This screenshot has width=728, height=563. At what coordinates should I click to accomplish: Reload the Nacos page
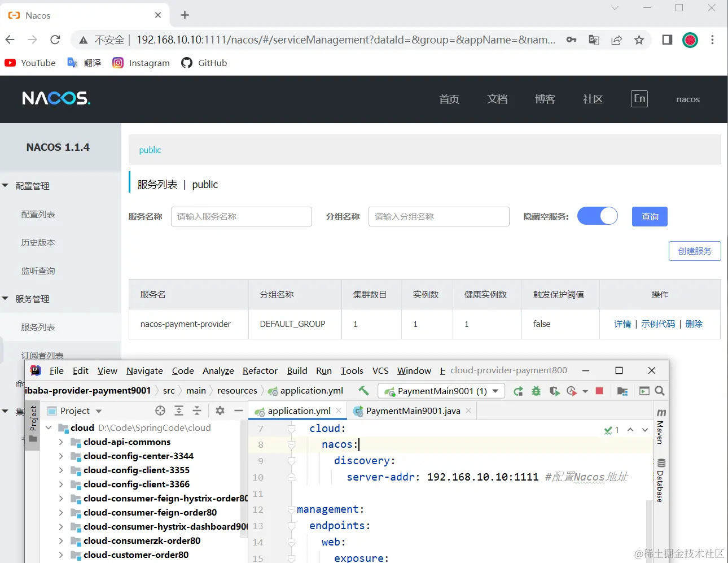[x=55, y=40]
